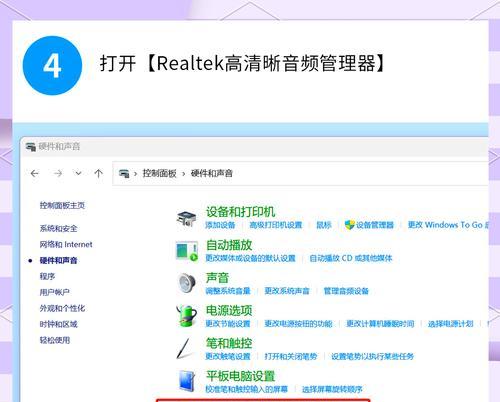Click the Forward arrow in the navigation bar

point(58,173)
